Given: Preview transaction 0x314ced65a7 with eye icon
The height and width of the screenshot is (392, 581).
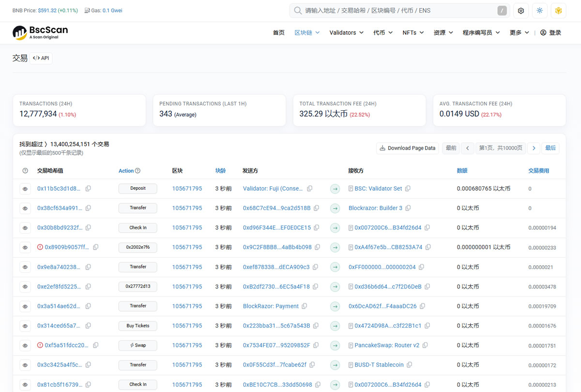Looking at the screenshot, I should pos(25,326).
